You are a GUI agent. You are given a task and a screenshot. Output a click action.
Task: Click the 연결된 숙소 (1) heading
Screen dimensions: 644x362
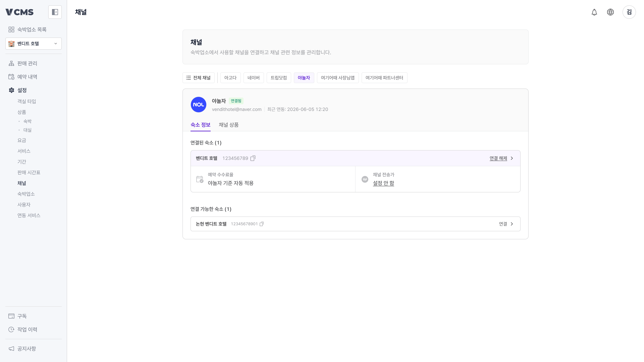point(206,143)
